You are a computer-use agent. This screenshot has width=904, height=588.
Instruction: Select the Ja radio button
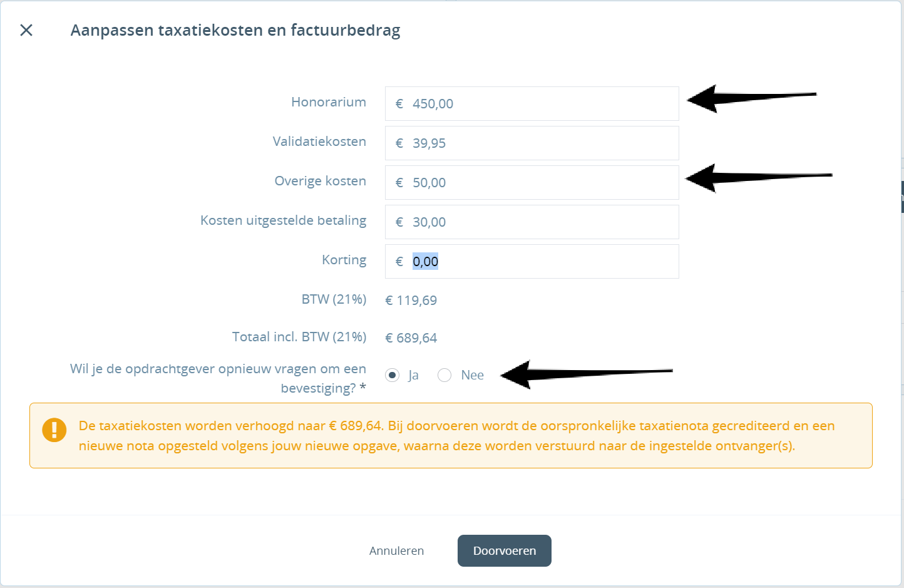[393, 375]
